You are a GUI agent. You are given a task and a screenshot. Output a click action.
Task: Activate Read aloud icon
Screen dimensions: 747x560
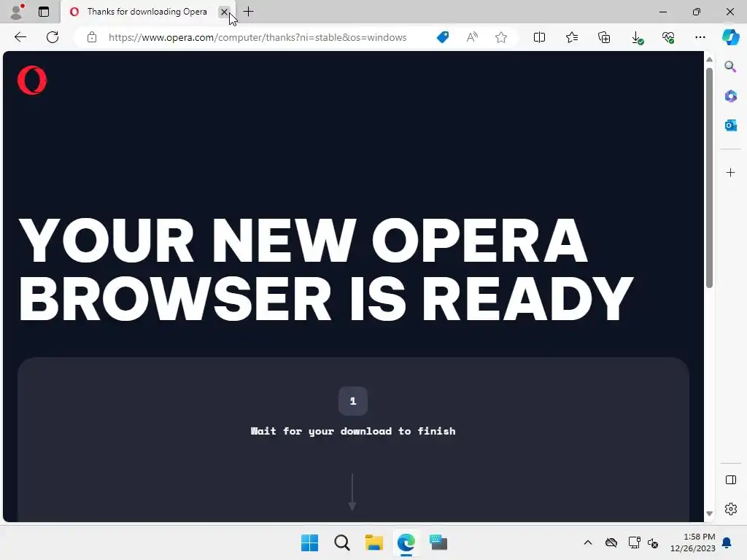[472, 37]
